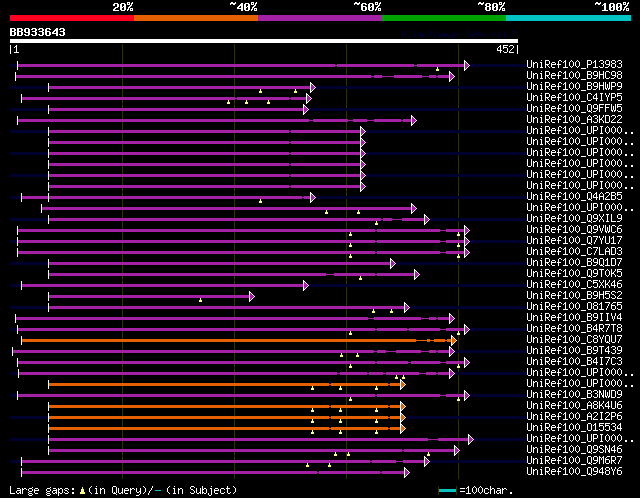Image resolution: width=640 pixels, height=498 pixels.
Task: Select the UniRef100_B9Q1D7 label
Action: click(574, 262)
